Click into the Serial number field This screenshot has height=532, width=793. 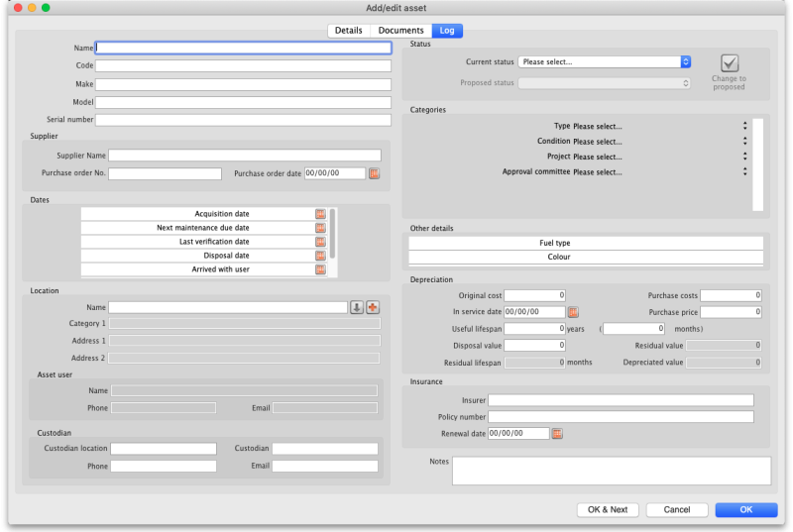(243, 120)
